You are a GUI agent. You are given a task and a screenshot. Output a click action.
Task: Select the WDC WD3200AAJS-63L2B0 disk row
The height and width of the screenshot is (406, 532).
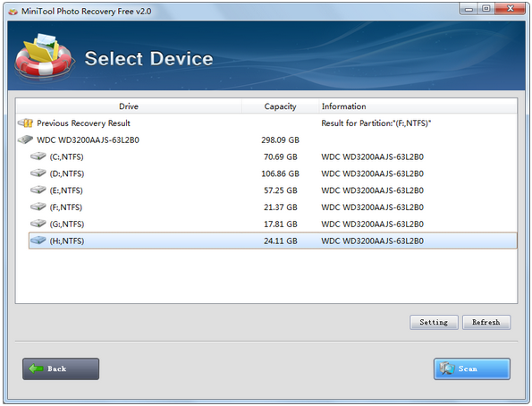coord(266,140)
